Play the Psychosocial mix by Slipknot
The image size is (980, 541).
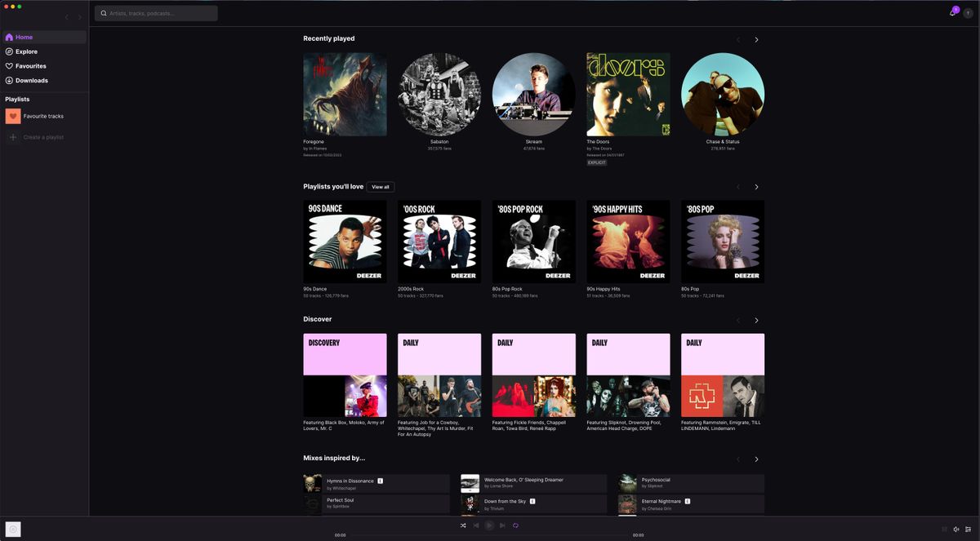[688, 481]
